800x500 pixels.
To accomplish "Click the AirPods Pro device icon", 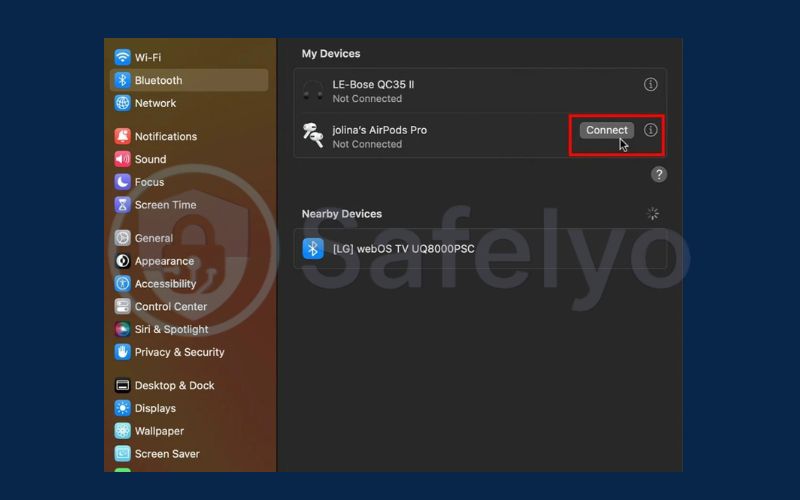I will coord(313,136).
